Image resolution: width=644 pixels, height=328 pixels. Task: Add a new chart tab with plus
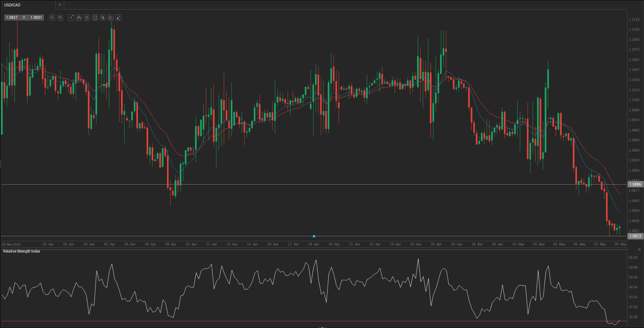pos(60,5)
